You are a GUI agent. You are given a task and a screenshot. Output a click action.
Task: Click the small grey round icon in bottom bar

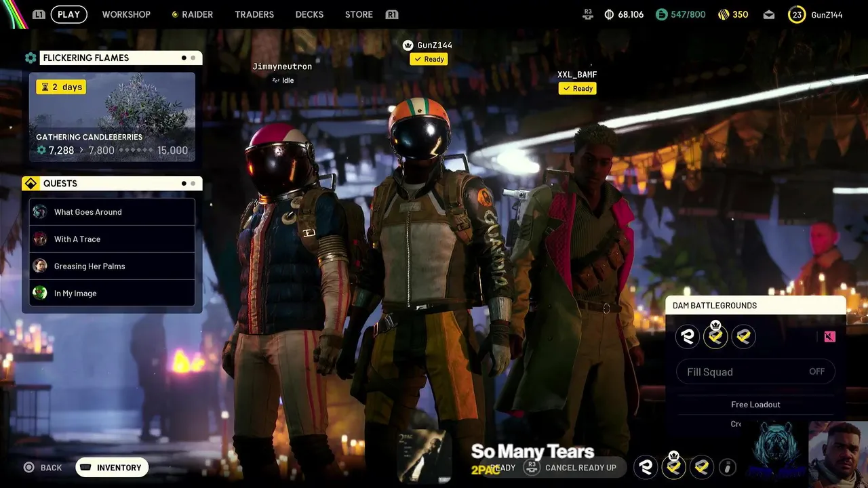click(x=727, y=467)
